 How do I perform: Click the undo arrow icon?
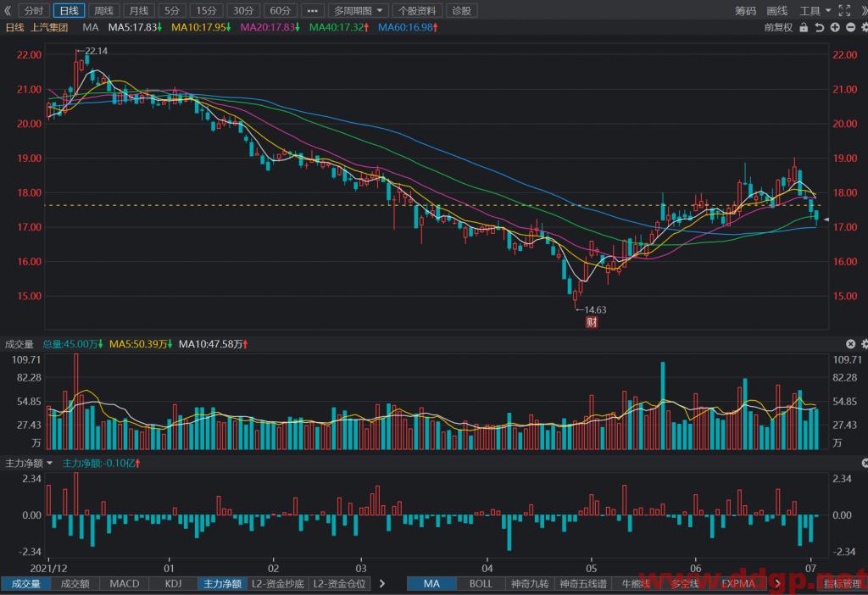point(819,27)
